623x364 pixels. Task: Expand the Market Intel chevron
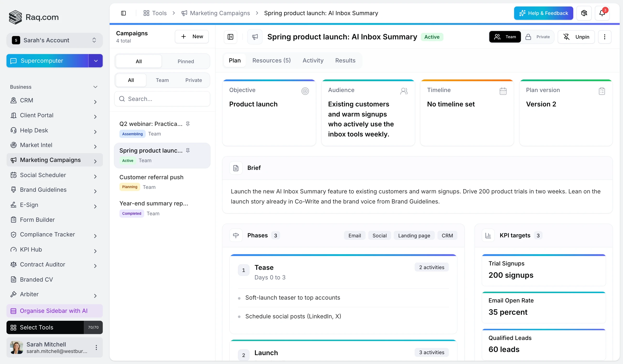(95, 147)
